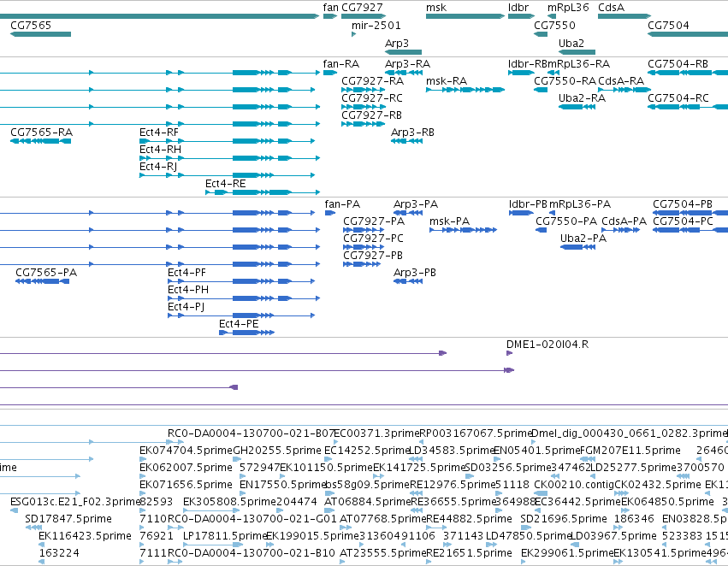Click the ldbr-RB transcript label

tap(528, 64)
